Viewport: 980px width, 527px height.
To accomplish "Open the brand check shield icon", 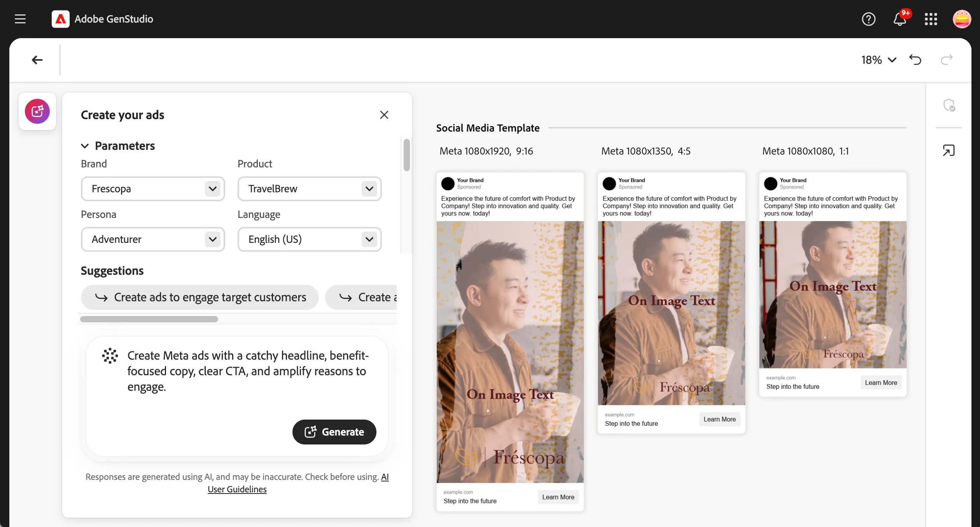I will point(949,105).
